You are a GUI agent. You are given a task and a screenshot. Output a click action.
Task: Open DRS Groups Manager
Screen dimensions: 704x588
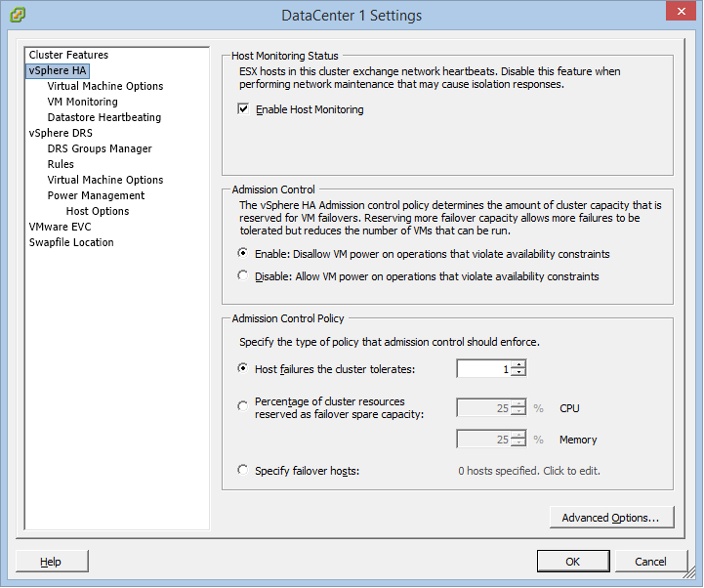tap(100, 148)
